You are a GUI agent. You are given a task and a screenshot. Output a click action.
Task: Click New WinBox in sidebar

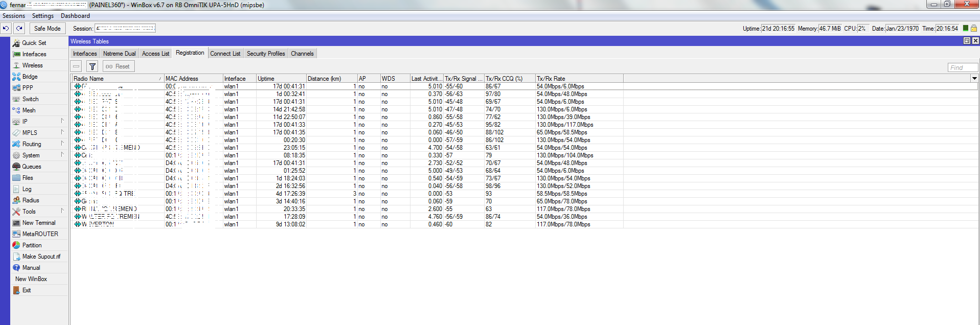coord(31,279)
